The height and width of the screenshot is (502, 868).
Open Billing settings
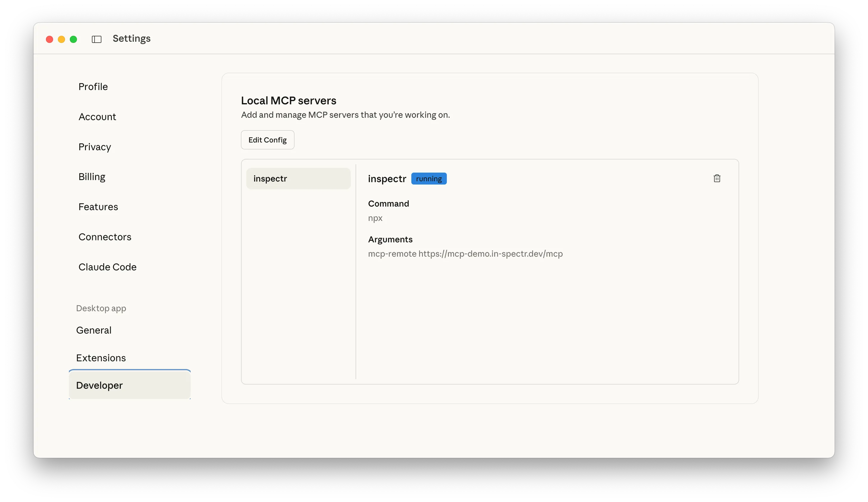(x=92, y=177)
